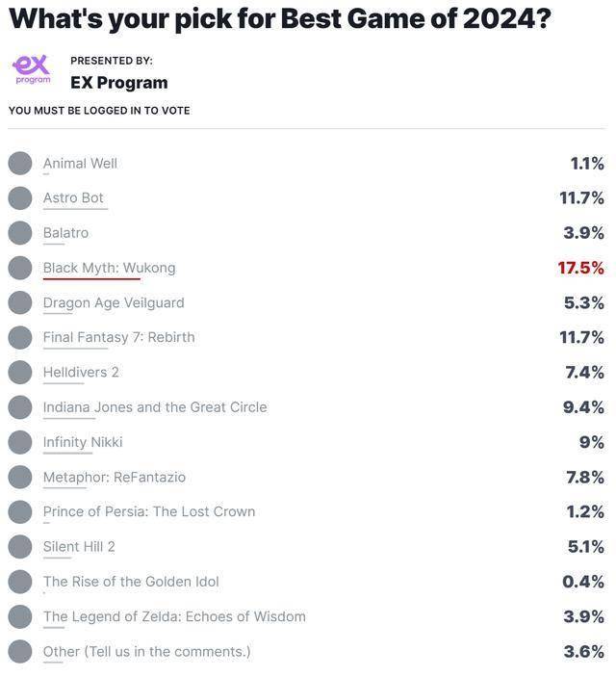Screen dimensions: 616x677
Task: Select the Helldivers 2 radio button
Action: pos(20,372)
